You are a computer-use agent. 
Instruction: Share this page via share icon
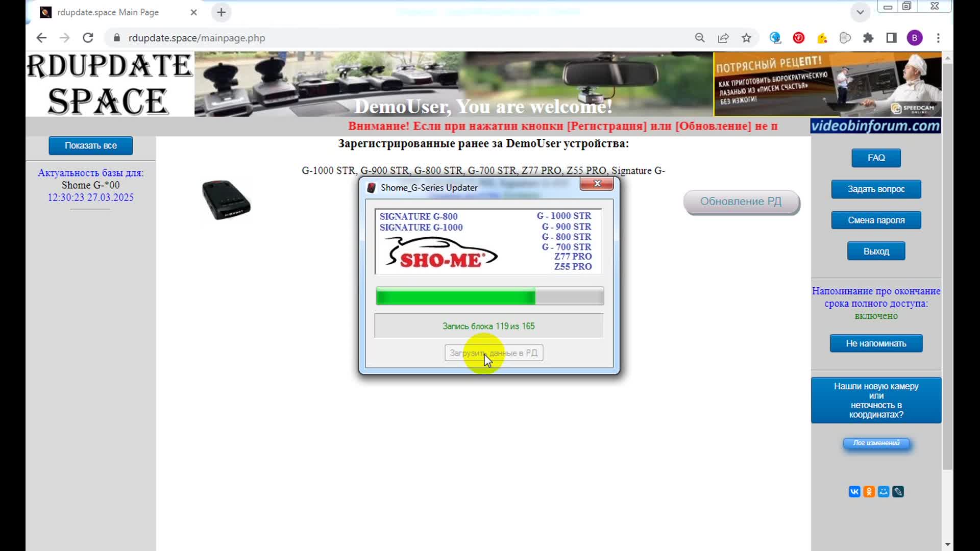[723, 38]
